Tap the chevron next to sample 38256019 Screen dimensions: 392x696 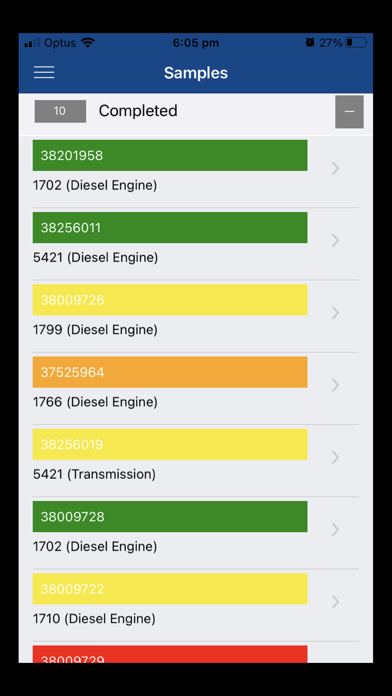pos(336,457)
